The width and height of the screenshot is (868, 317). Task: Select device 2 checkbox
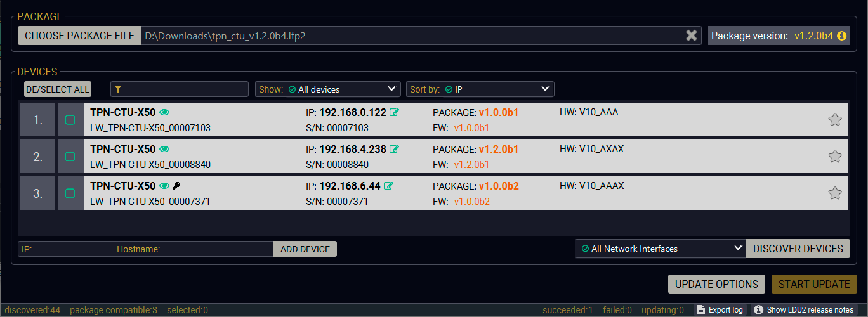pyautogui.click(x=70, y=157)
